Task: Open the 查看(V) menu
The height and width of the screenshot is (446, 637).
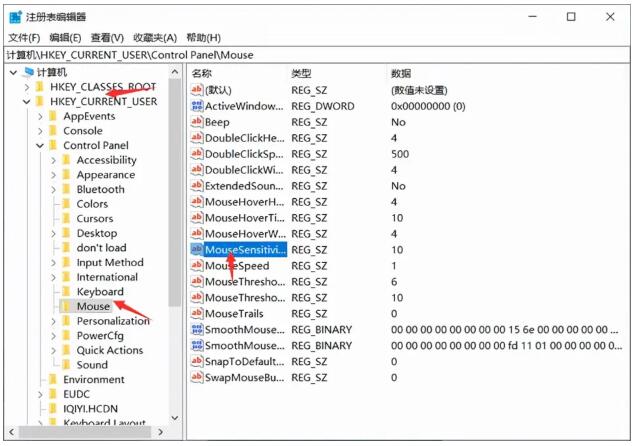Action: pos(109,38)
